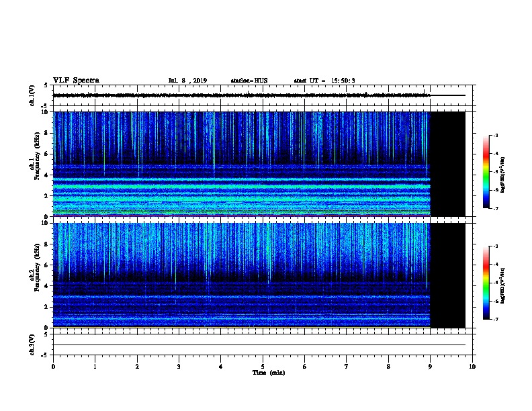Click the ch.1 'Frequency (kHz)' axis label

[37, 156]
